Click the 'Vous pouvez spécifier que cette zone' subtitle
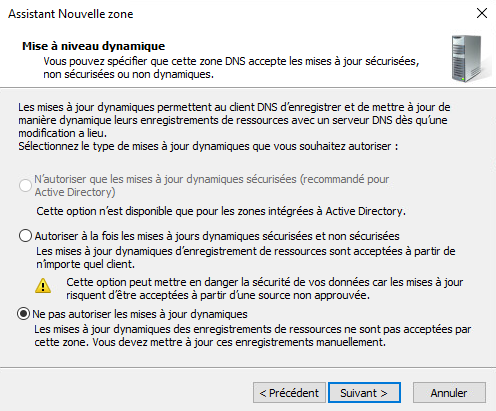496x411 pixels. (x=231, y=68)
